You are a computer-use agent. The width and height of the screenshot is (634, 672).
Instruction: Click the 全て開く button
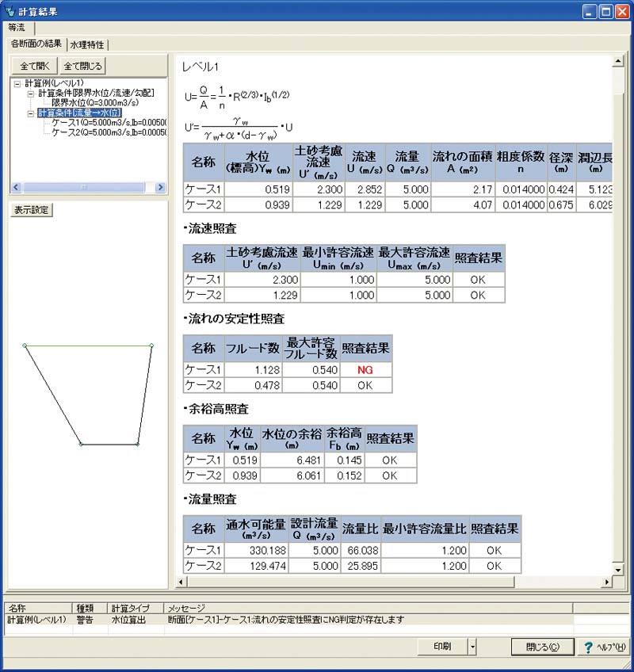34,66
